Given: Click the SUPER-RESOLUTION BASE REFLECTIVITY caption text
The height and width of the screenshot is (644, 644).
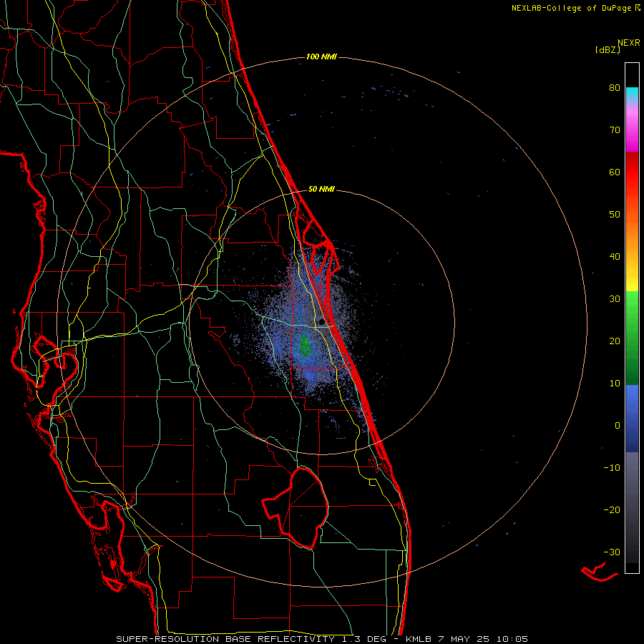Looking at the screenshot, I should coord(225,639).
